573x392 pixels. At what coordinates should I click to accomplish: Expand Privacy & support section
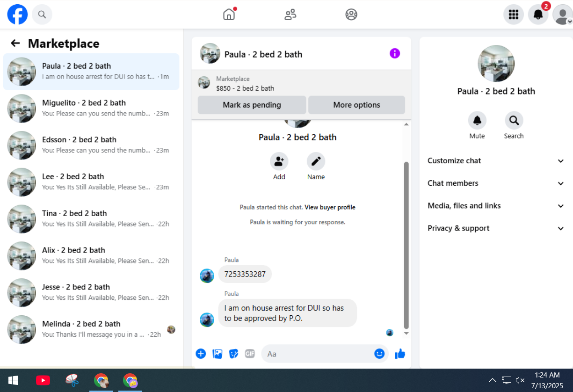coord(496,228)
